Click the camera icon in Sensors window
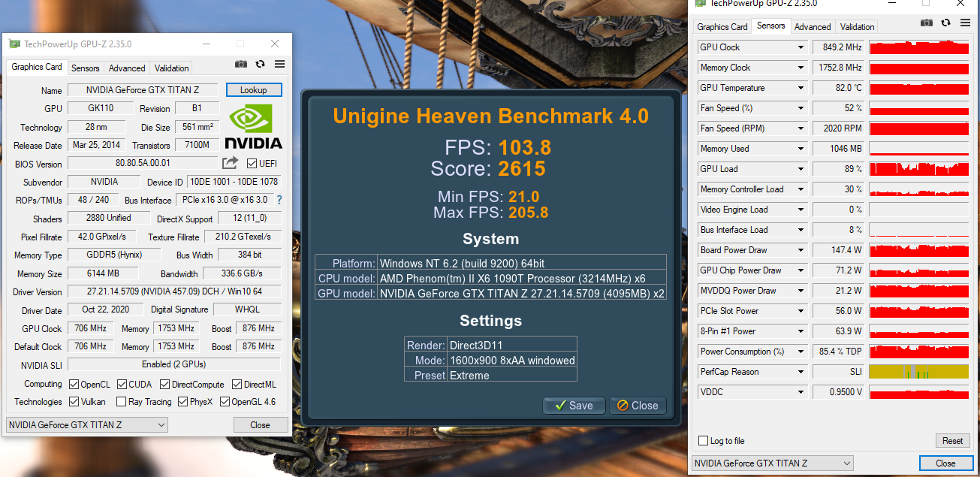Image resolution: width=980 pixels, height=477 pixels. point(927,23)
